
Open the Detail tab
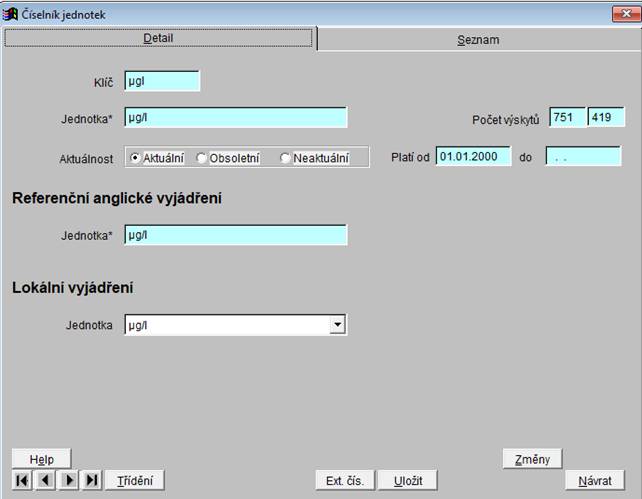point(159,39)
